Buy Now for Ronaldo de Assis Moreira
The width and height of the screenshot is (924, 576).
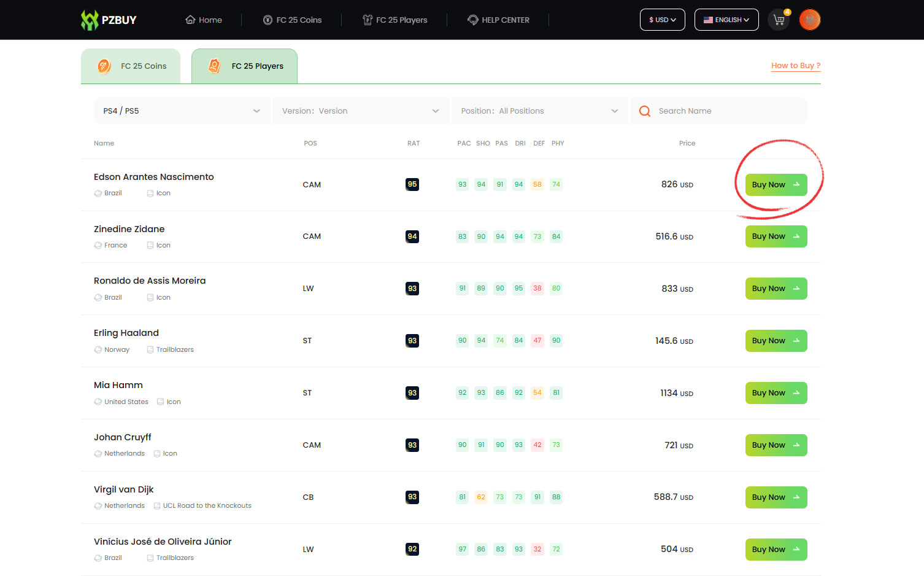776,289
